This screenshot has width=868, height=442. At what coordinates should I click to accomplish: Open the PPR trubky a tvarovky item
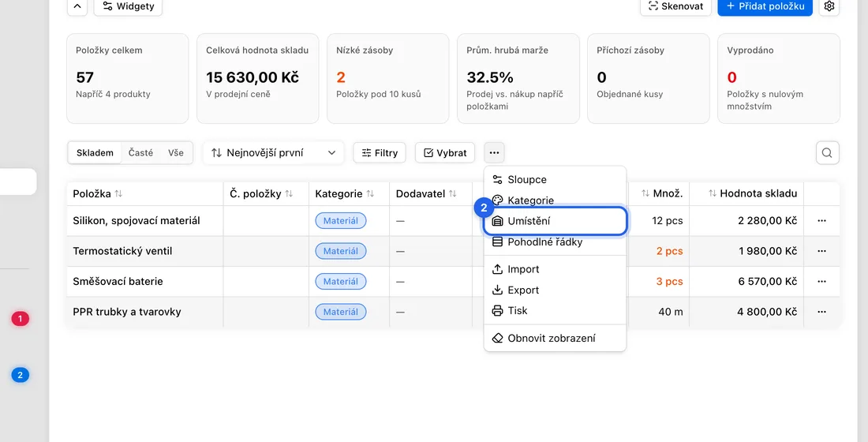tap(127, 312)
